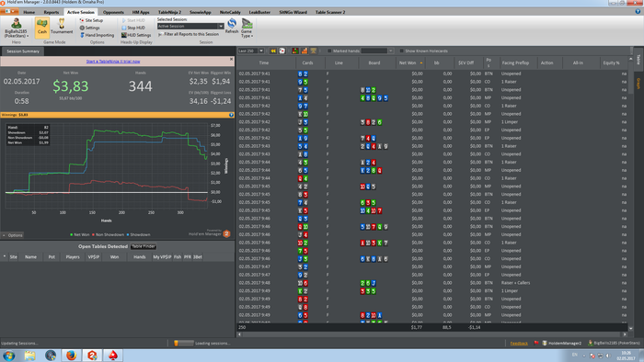Open the NoteCaddy tab
The image size is (644, 362).
coord(230,12)
